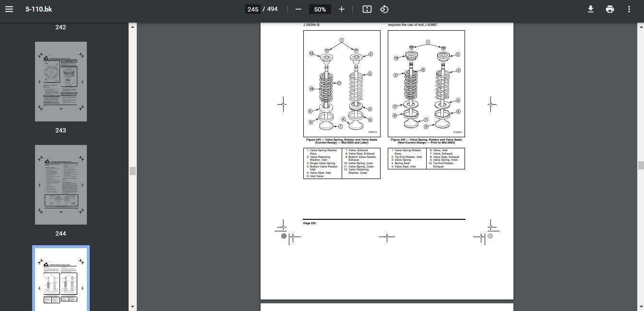Click the thumbnail label 242
The width and height of the screenshot is (644, 311).
[x=61, y=27]
